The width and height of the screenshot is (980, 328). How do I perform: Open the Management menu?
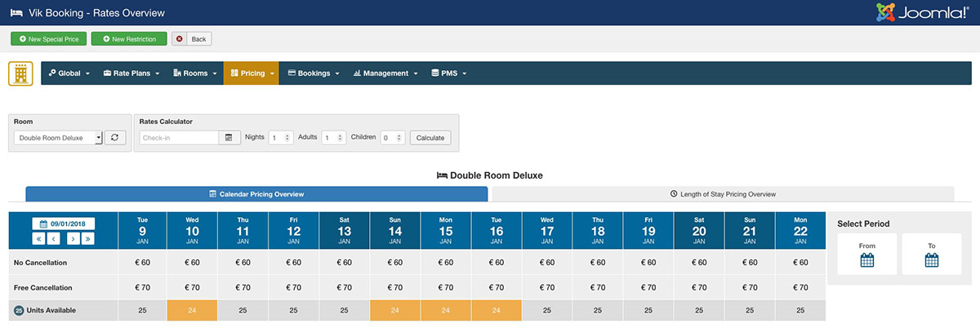[385, 73]
